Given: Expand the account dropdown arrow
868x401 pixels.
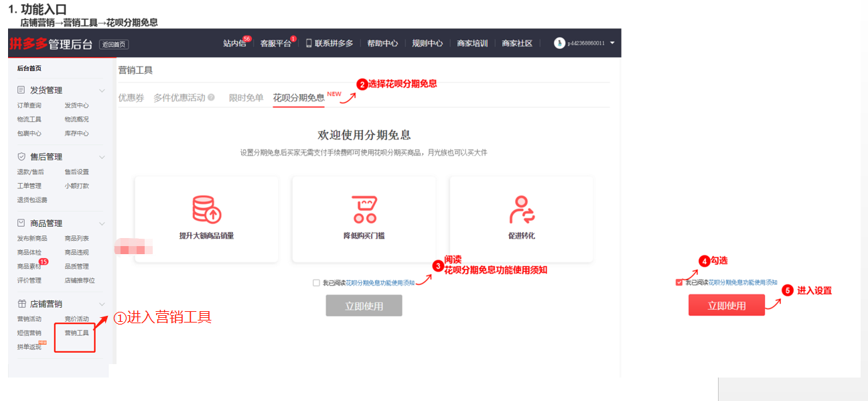Looking at the screenshot, I should [612, 43].
